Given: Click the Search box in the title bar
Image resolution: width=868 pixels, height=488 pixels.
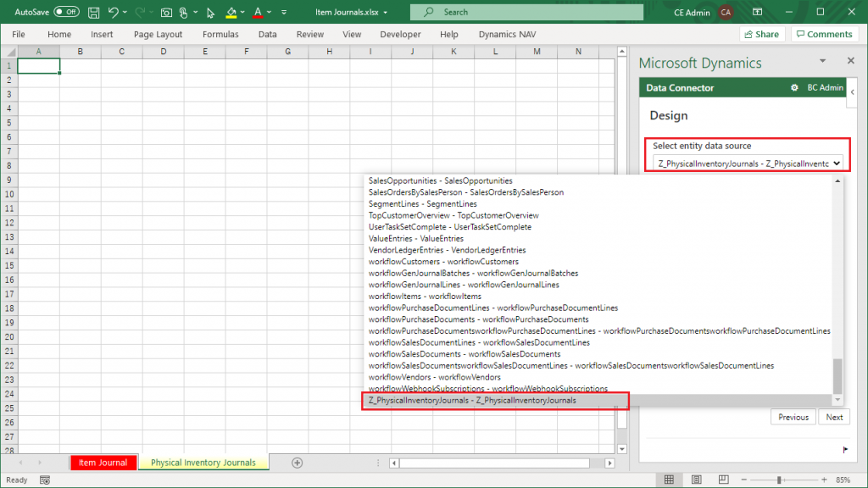Looking at the screenshot, I should point(526,12).
